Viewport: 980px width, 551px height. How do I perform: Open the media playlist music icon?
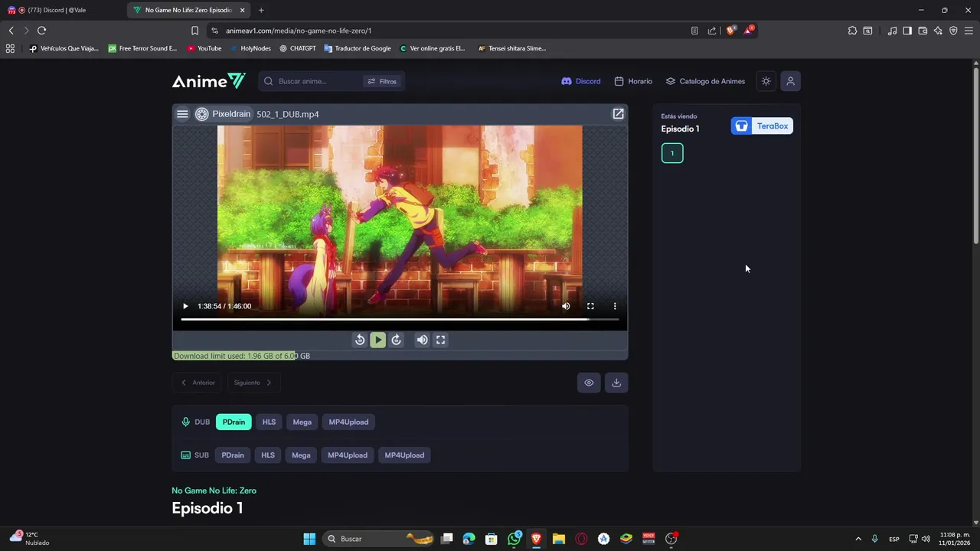pyautogui.click(x=892, y=31)
